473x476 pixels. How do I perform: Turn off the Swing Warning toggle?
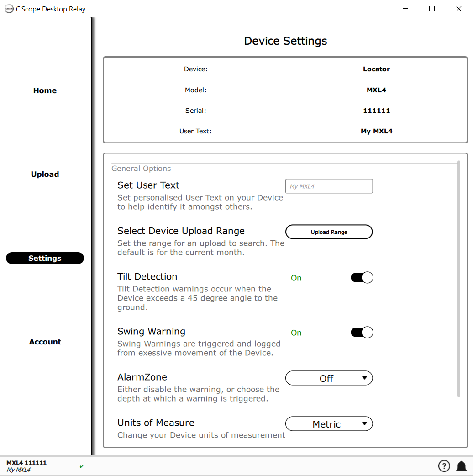point(362,333)
